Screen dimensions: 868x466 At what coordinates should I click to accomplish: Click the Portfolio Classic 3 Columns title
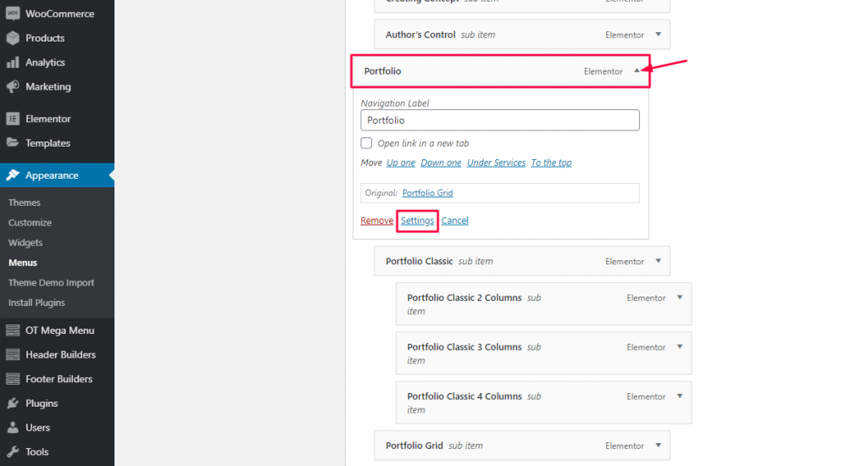[x=465, y=347]
